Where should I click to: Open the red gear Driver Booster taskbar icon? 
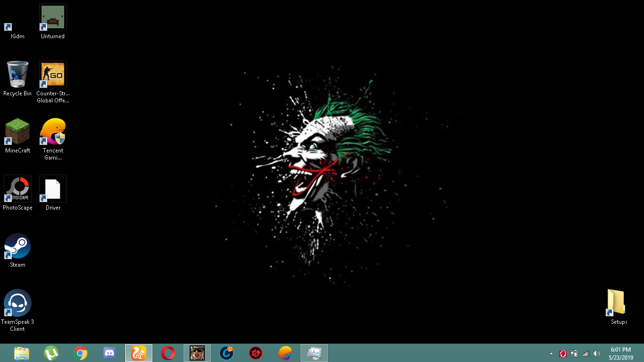[256, 353]
